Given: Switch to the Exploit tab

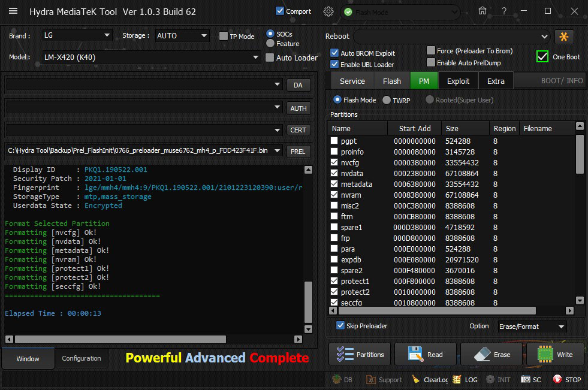Looking at the screenshot, I should [458, 81].
